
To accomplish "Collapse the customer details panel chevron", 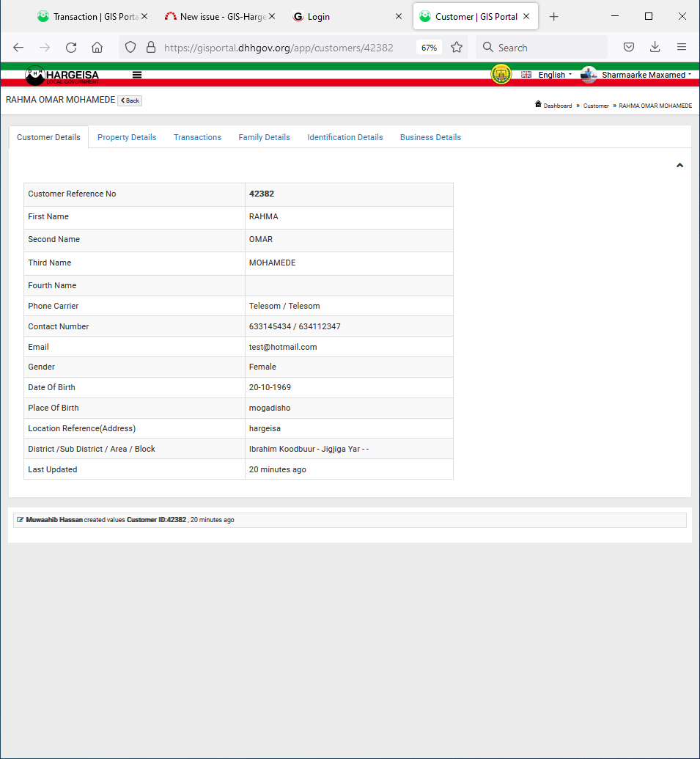I will [679, 166].
